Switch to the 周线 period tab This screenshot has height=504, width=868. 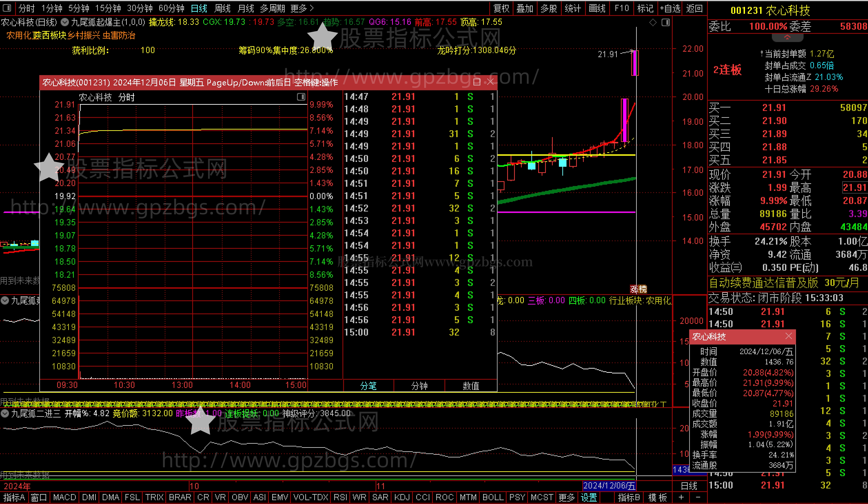click(x=222, y=8)
